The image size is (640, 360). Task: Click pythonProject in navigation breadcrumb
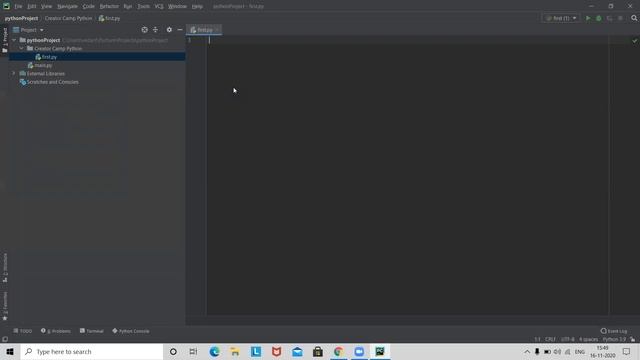click(21, 18)
